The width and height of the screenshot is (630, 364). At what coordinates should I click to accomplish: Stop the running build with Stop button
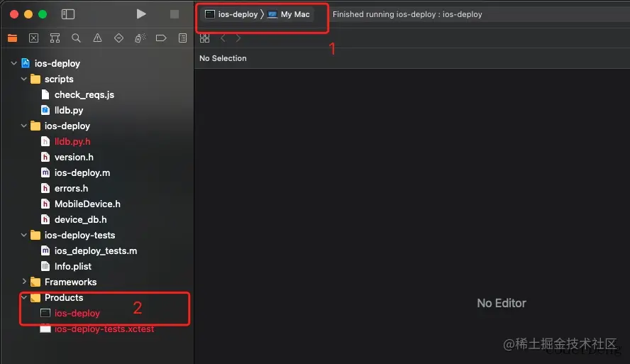coord(175,14)
